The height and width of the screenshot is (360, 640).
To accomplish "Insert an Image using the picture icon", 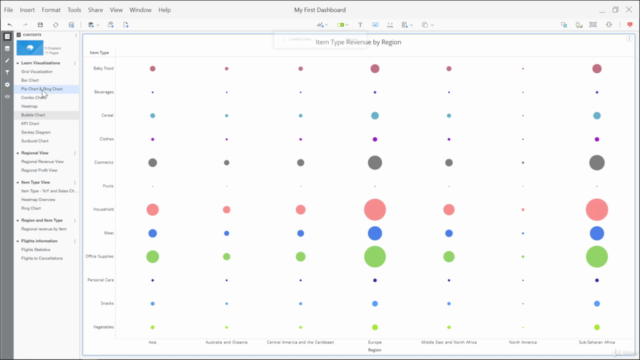I will point(375,25).
